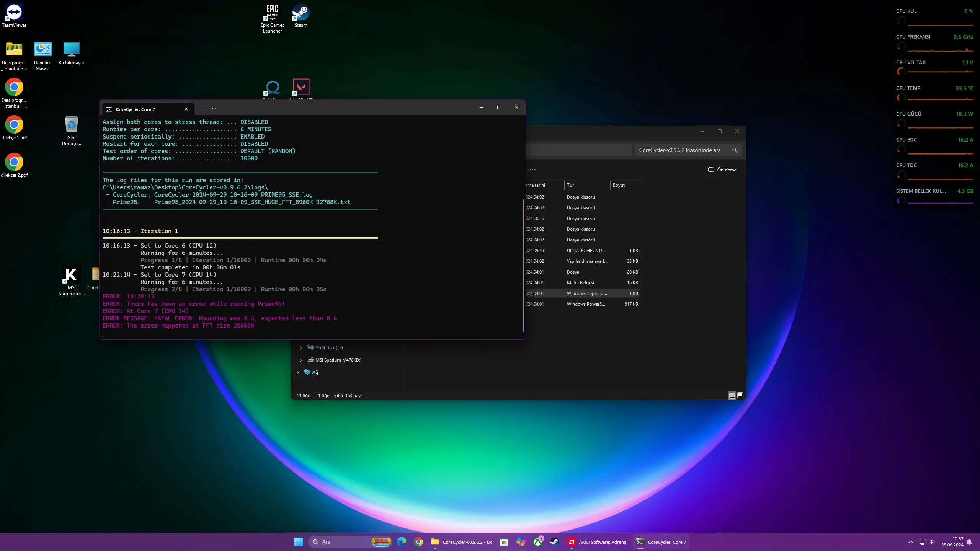
Task: Select the VALORANT desktop shortcut icon
Action: click(x=301, y=88)
